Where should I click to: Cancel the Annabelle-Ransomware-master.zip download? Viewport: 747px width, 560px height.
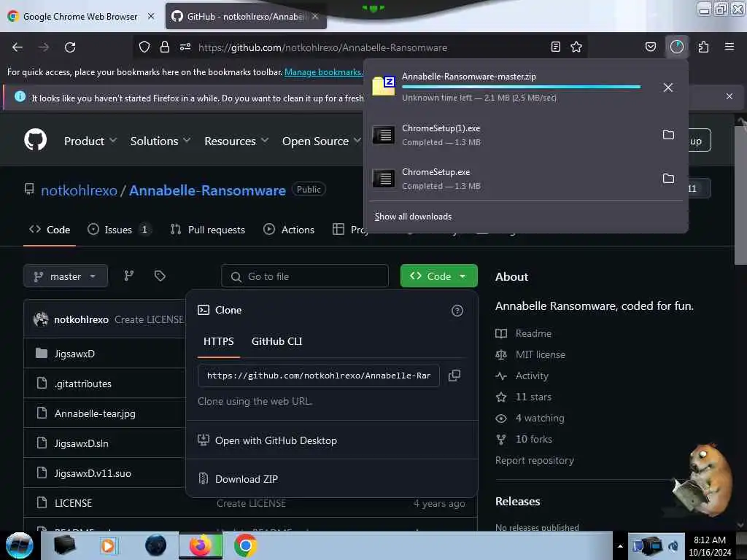[x=668, y=87]
